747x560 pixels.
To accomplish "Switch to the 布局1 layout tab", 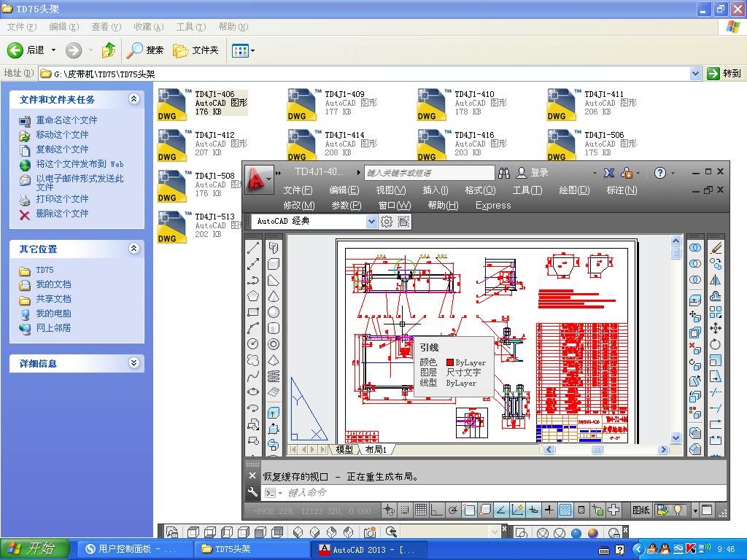I will point(376,450).
